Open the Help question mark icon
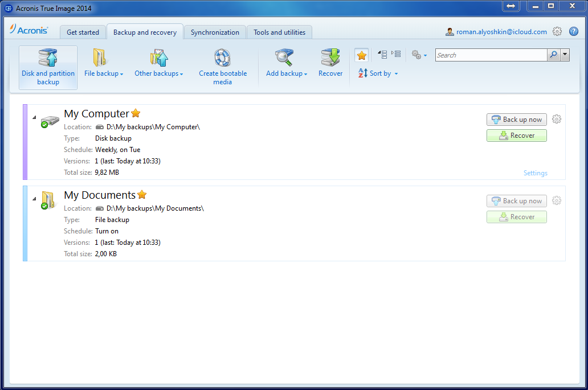The height and width of the screenshot is (390, 588). coord(574,31)
